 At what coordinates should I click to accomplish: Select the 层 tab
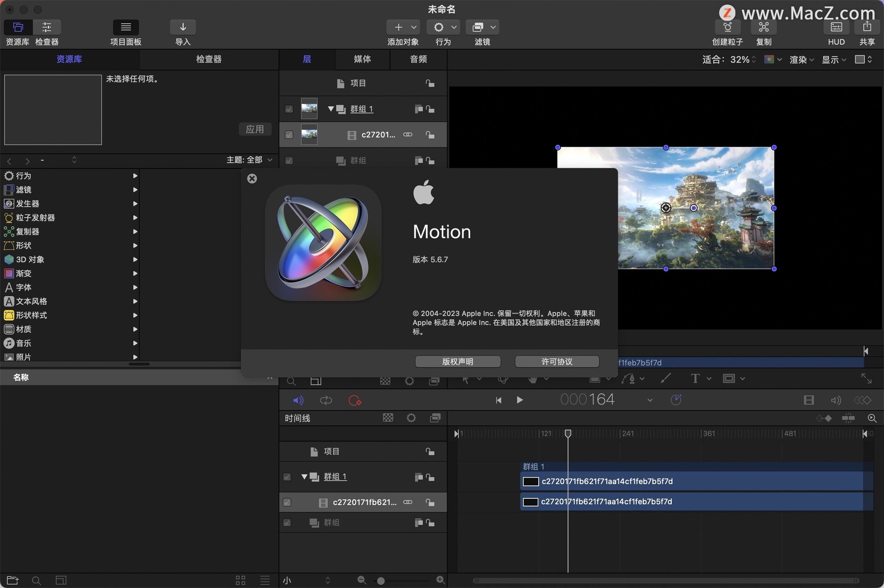pos(307,59)
